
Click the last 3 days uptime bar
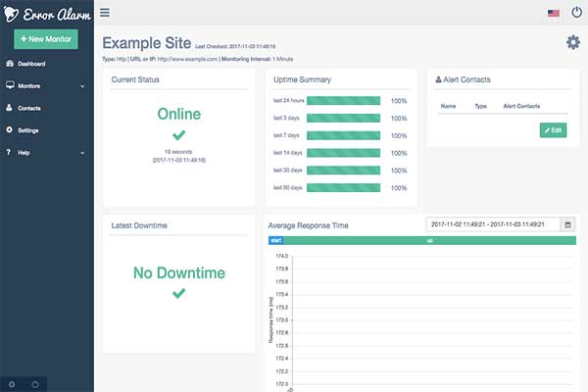pyautogui.click(x=344, y=119)
